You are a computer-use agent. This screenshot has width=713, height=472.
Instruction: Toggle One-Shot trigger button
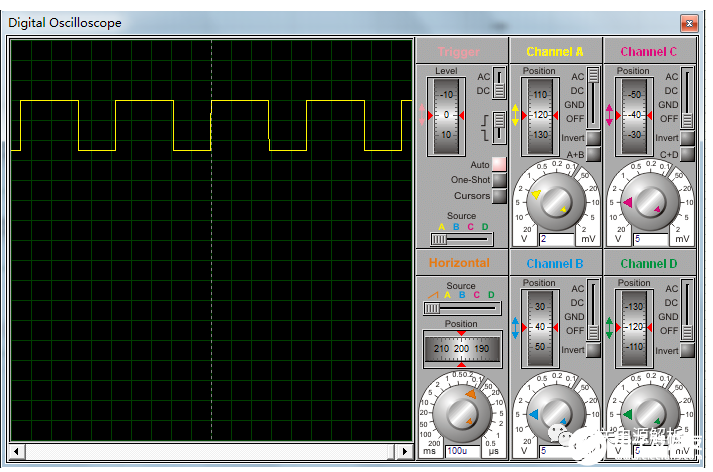pyautogui.click(x=499, y=180)
